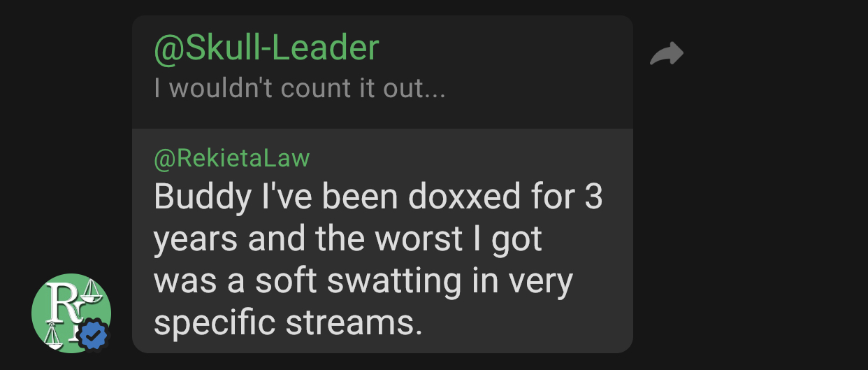Tap the white R scales-of-justice logo
This screenshot has height=370, width=868.
(67, 311)
